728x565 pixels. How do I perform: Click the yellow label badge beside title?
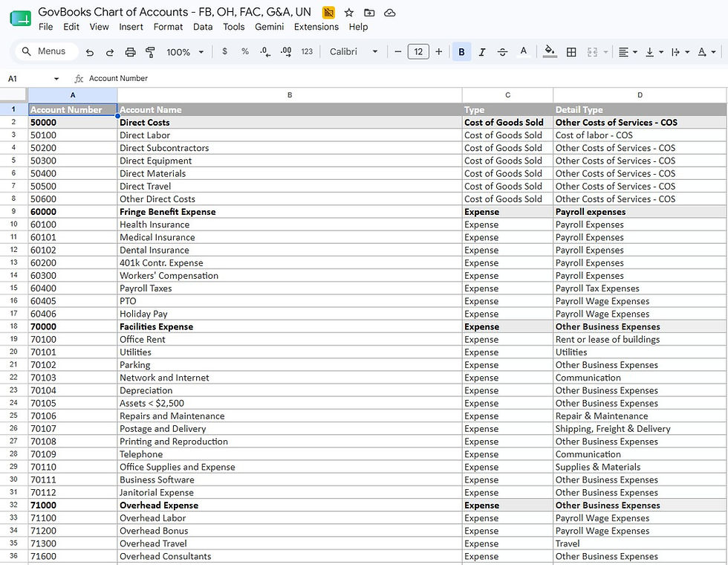point(328,13)
